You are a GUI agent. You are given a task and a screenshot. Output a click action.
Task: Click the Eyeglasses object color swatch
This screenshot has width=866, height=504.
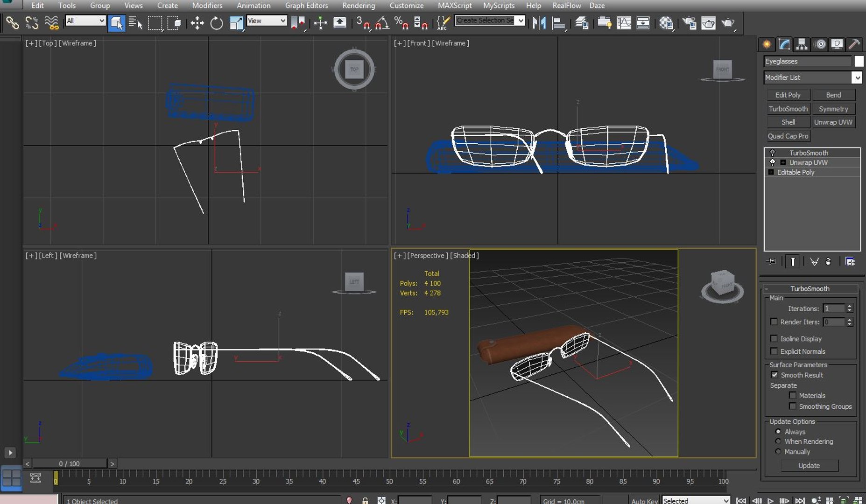(x=859, y=61)
